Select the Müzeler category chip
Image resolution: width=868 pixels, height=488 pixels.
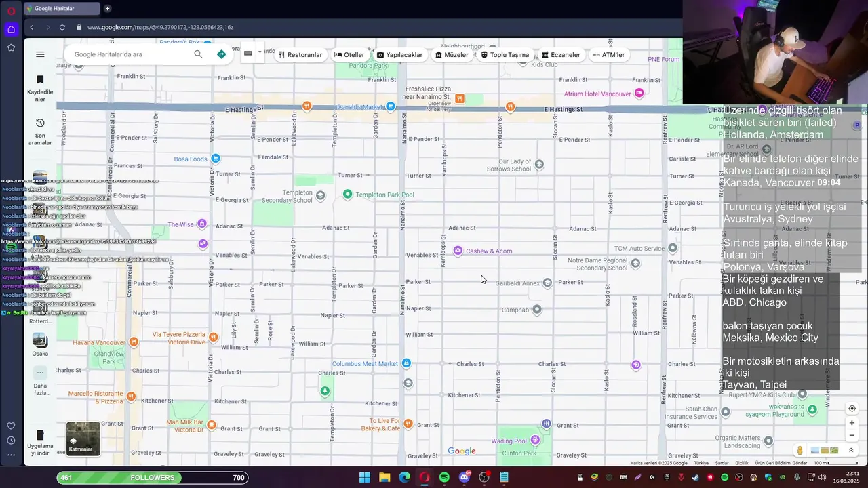coord(452,55)
